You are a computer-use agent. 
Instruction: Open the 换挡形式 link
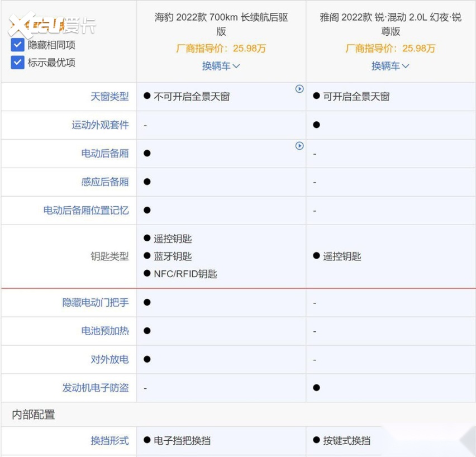[x=110, y=441]
